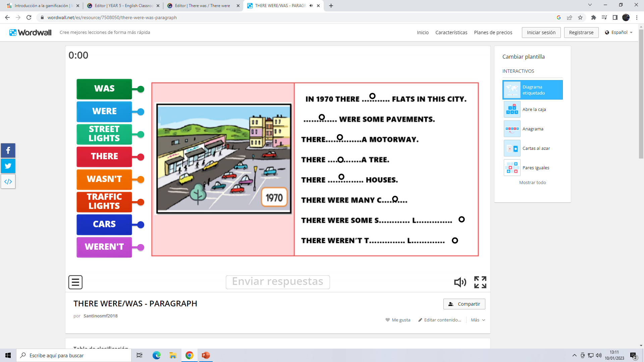
Task: Open the Chrome extensions puzzle icon
Action: [593, 17]
